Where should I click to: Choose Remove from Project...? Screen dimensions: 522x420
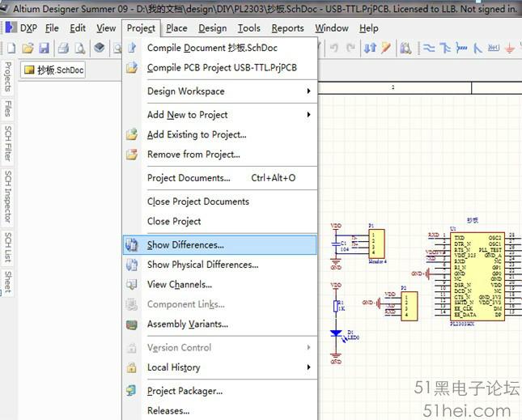219,155
